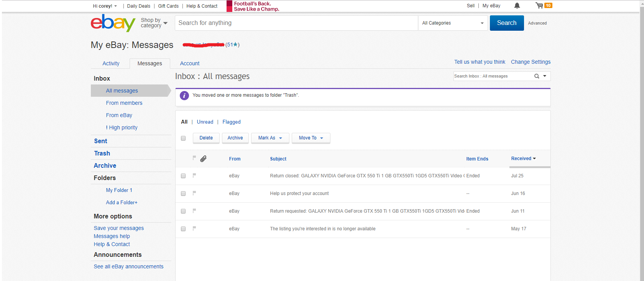
Task: Focus the 'Search for anything' field
Action: tap(296, 23)
